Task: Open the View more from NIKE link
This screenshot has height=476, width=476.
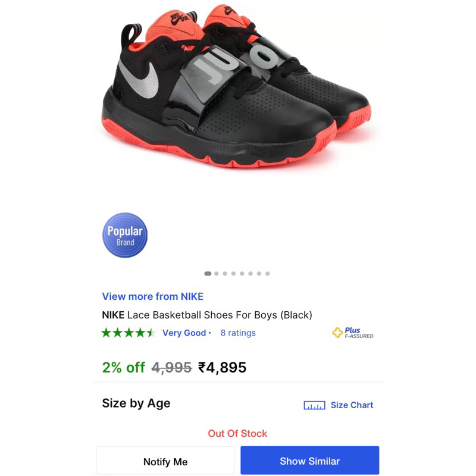Action: [153, 296]
